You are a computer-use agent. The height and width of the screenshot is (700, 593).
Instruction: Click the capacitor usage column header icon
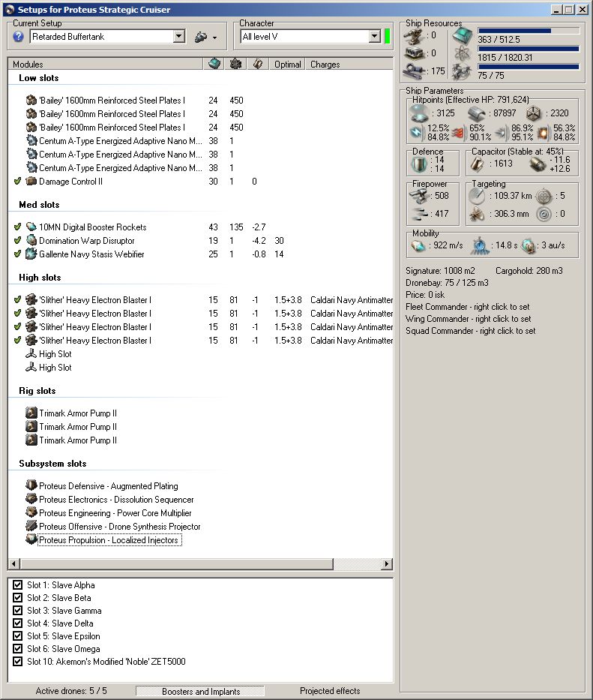coord(257,64)
